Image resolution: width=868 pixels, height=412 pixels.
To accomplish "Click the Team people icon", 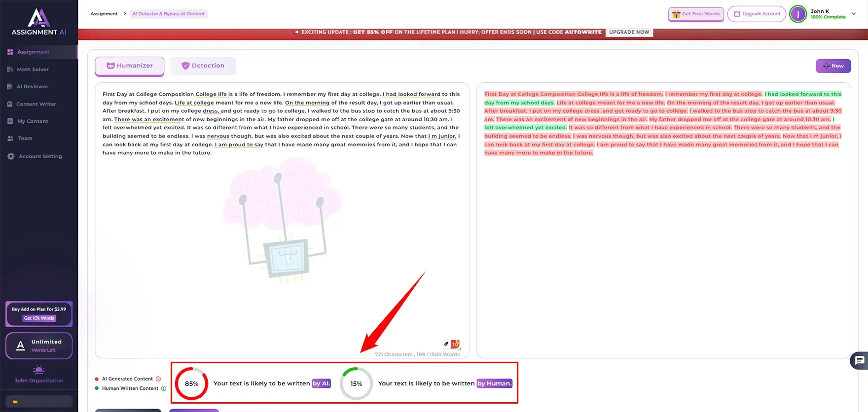I will (x=10, y=138).
